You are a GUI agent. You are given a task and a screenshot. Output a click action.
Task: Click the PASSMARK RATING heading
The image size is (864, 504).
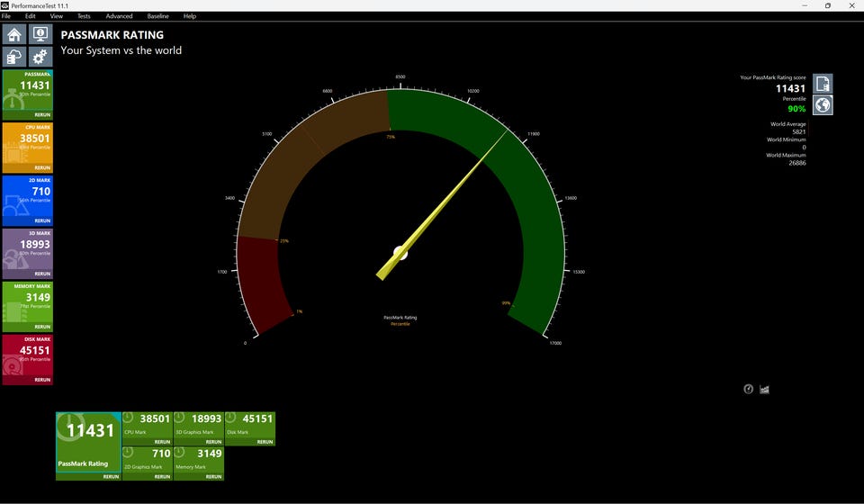112,35
